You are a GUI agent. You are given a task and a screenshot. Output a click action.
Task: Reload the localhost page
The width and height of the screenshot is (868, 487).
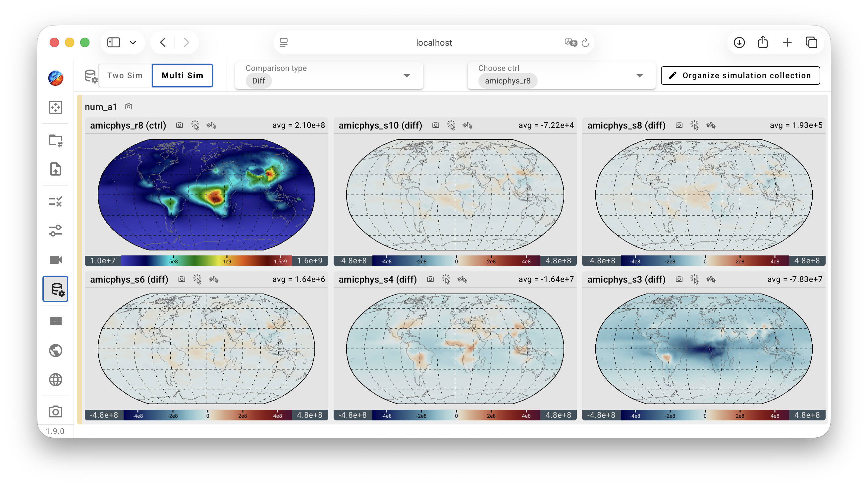coord(585,43)
